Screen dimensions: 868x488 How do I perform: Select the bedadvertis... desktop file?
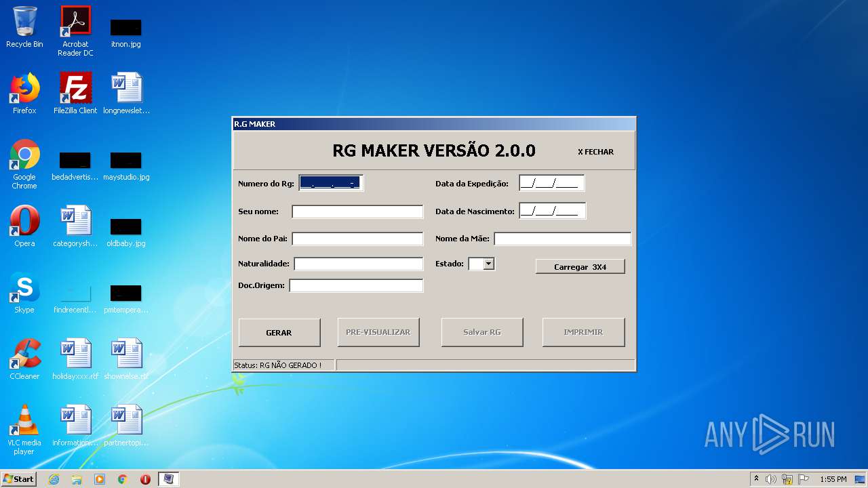click(75, 165)
